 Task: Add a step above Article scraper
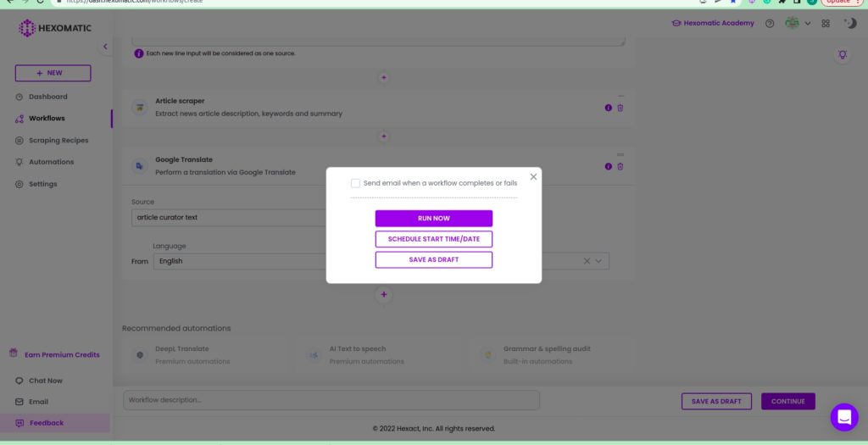tap(384, 78)
